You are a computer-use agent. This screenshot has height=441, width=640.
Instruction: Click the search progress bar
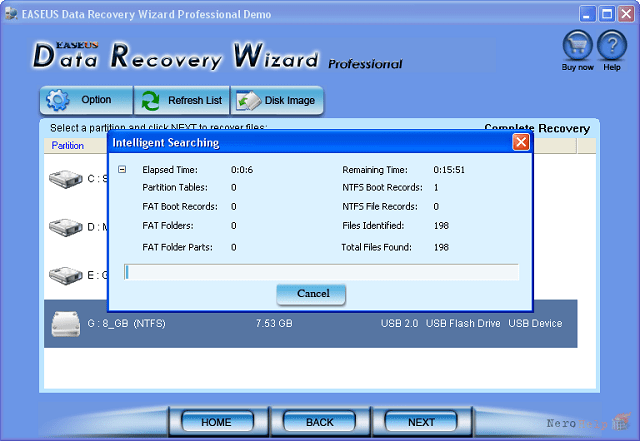[x=320, y=272]
